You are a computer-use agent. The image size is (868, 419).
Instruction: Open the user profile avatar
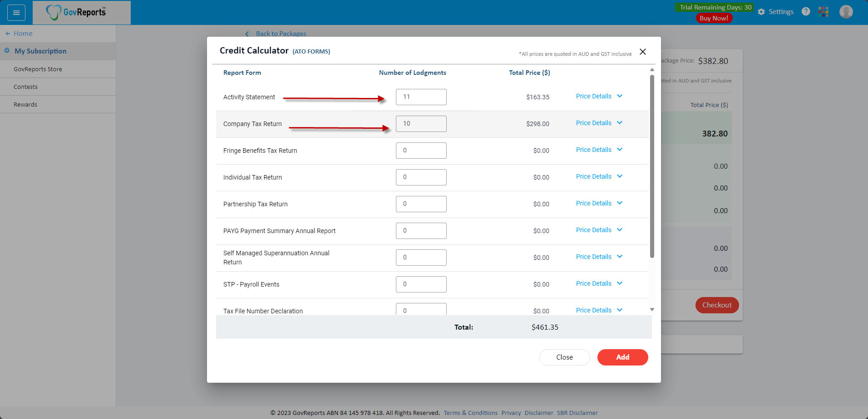846,12
